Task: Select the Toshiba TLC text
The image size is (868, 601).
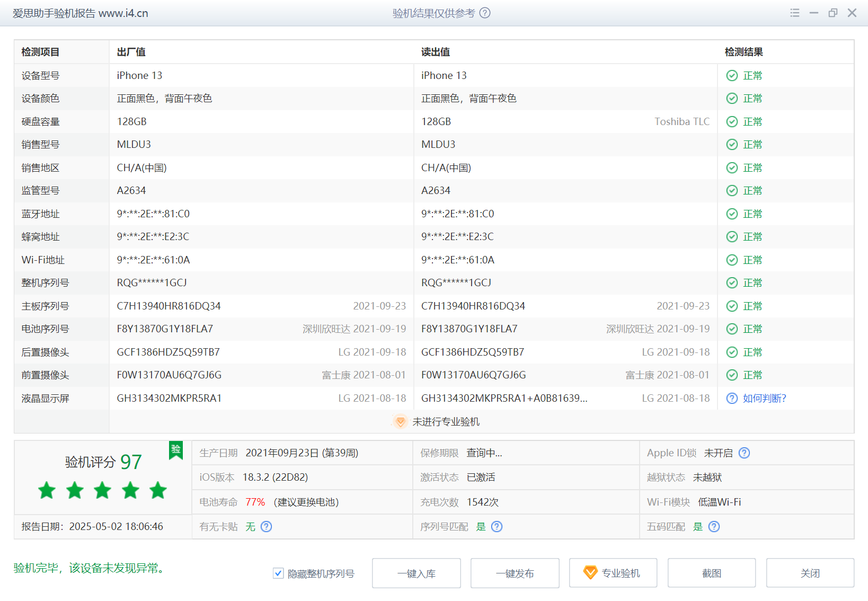Action: (x=682, y=121)
